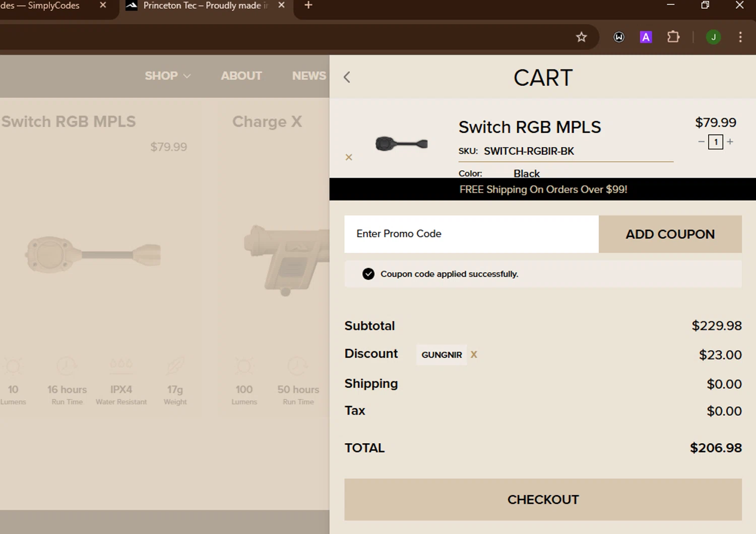Open the ABOUT menu item
Viewport: 756px width, 534px height.
pos(241,76)
